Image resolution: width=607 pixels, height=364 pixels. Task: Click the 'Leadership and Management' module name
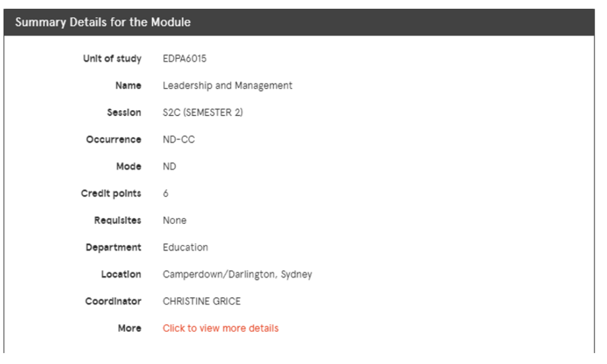227,86
